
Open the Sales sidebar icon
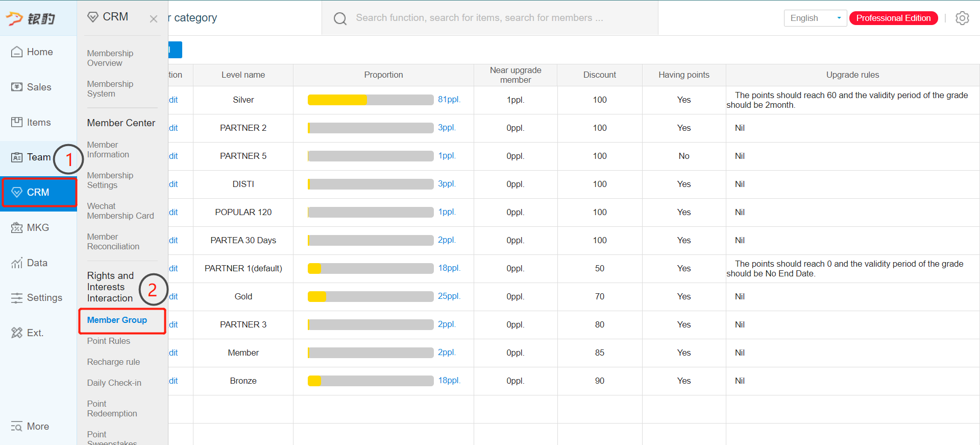coord(17,87)
